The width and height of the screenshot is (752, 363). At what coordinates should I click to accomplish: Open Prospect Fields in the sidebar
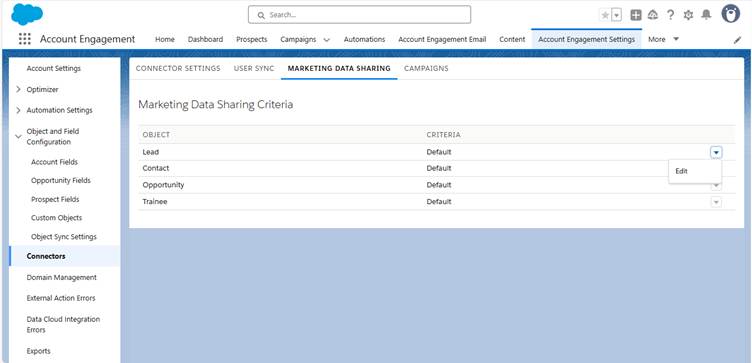click(x=55, y=199)
